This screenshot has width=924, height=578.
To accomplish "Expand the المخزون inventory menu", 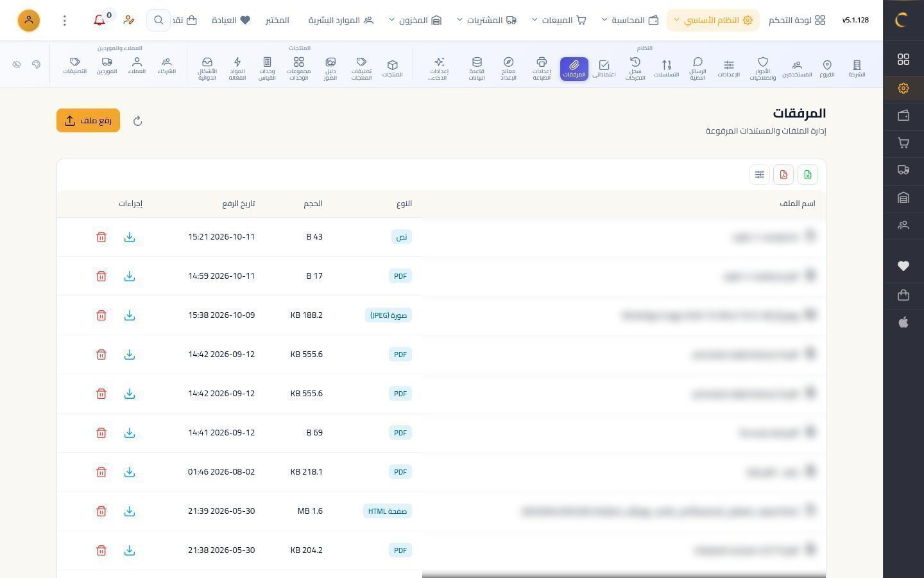I will coord(415,20).
